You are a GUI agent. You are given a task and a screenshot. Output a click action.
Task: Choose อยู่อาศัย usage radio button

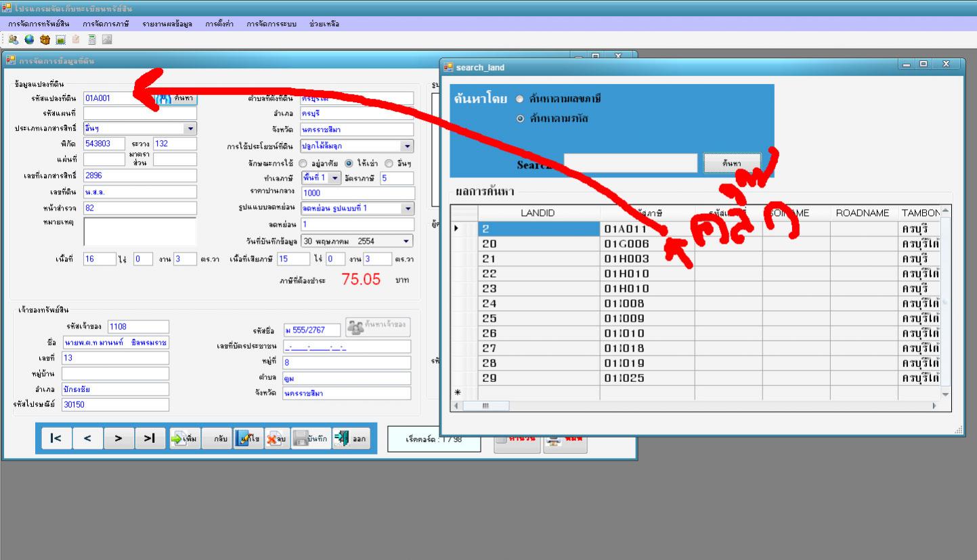[x=304, y=163]
